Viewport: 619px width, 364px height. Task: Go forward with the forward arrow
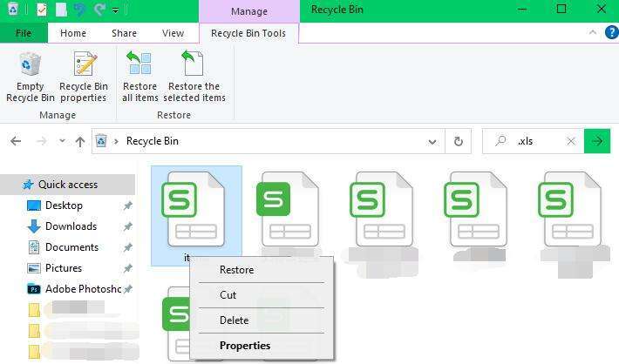[x=42, y=141]
